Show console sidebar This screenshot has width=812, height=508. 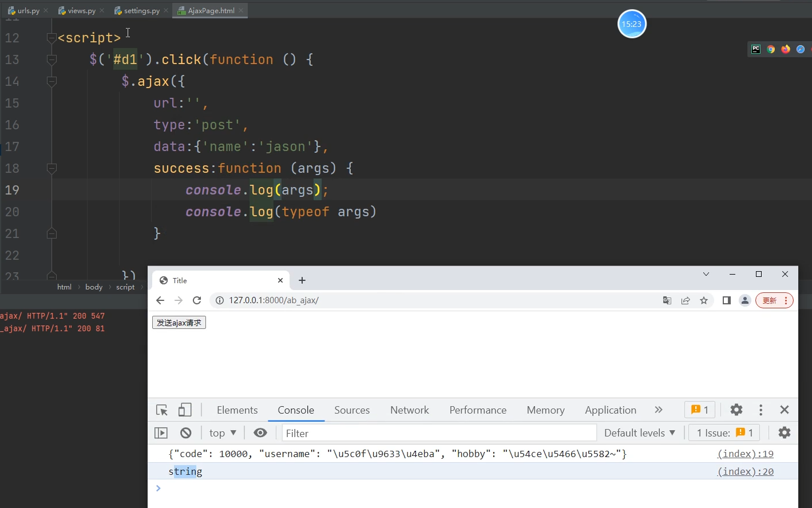[161, 433]
